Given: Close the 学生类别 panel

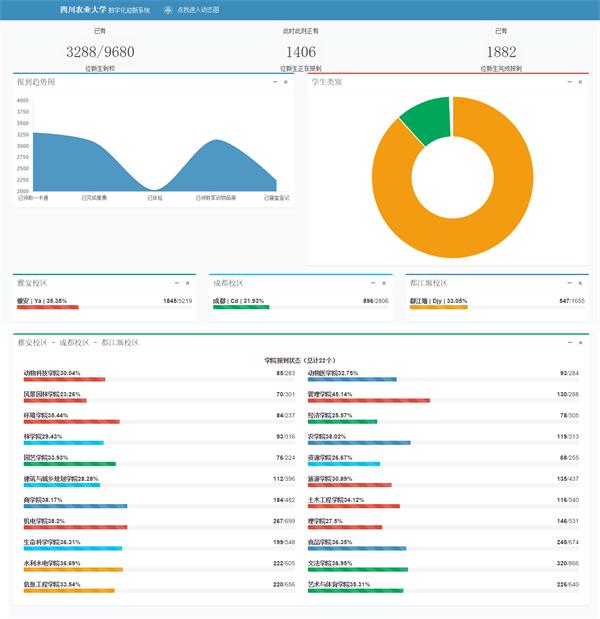Looking at the screenshot, I should (580, 82).
